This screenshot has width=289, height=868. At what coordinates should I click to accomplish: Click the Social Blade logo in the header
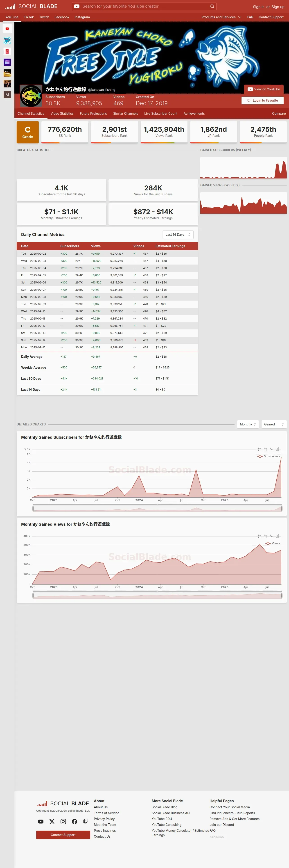[x=31, y=6]
